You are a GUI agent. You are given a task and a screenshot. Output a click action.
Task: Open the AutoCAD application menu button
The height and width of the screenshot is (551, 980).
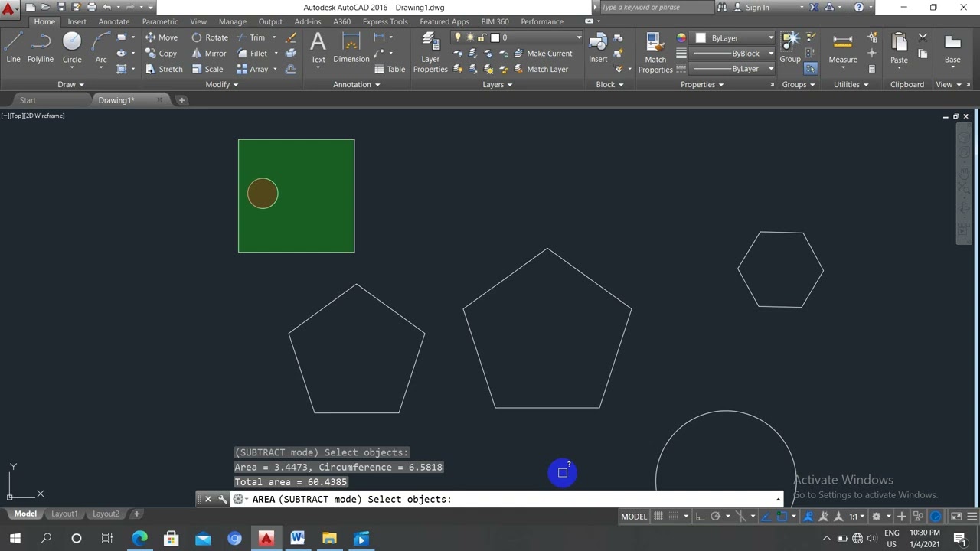click(x=8, y=9)
